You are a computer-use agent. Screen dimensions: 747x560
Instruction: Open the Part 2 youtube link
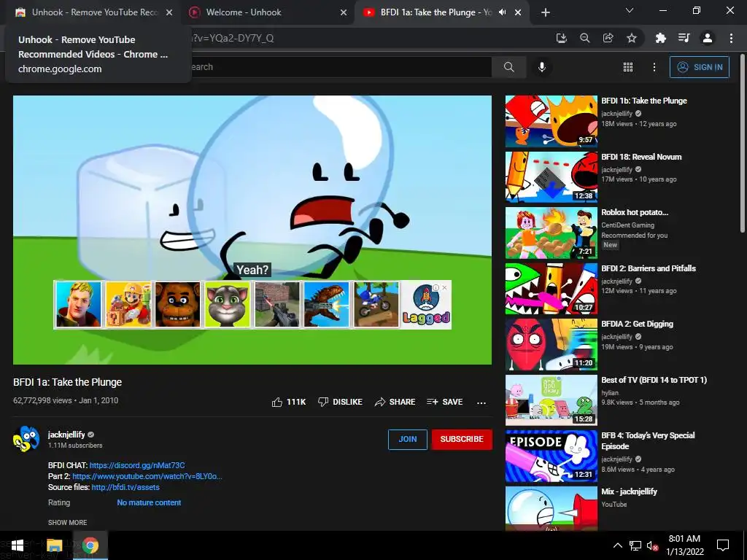click(147, 476)
